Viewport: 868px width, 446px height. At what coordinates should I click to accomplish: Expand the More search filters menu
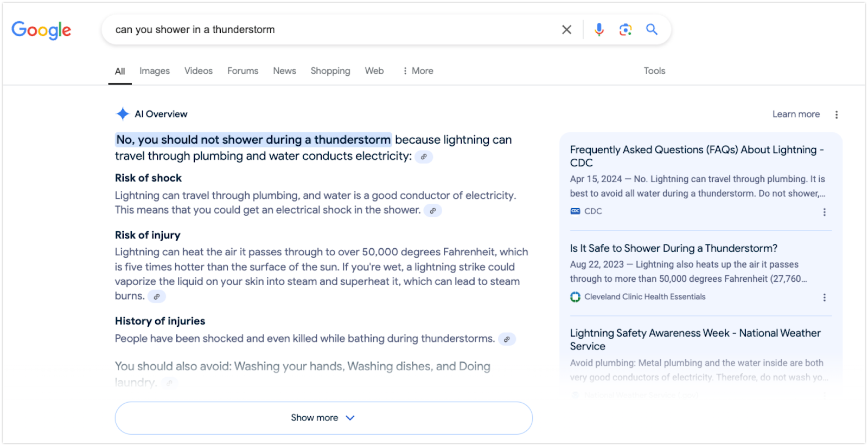coord(418,71)
